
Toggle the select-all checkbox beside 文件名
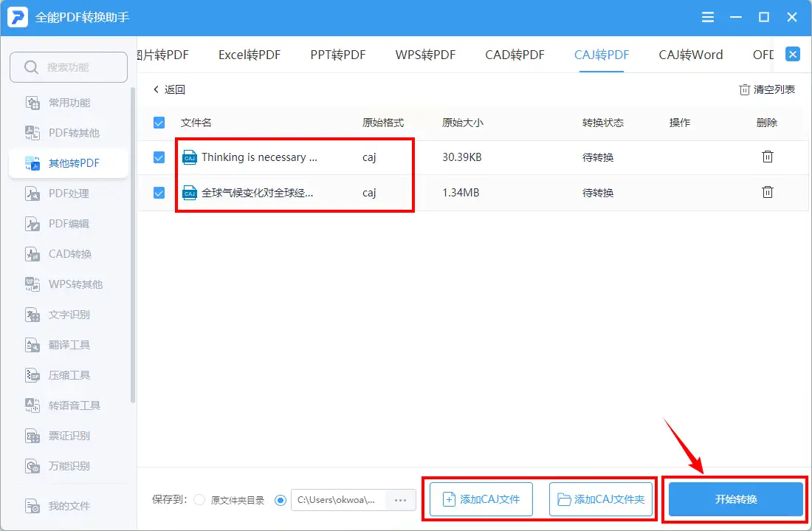click(159, 123)
